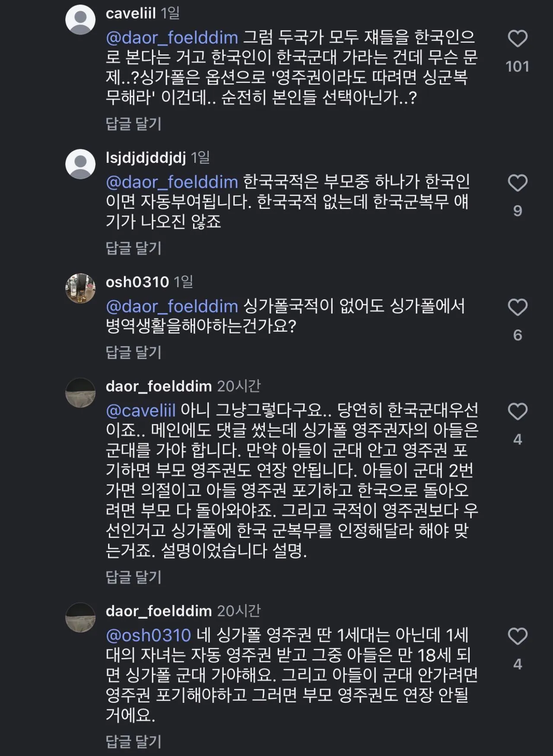Like daor_foelddim's reply to @caveliil
This screenshot has height=756, width=553.
[x=518, y=412]
